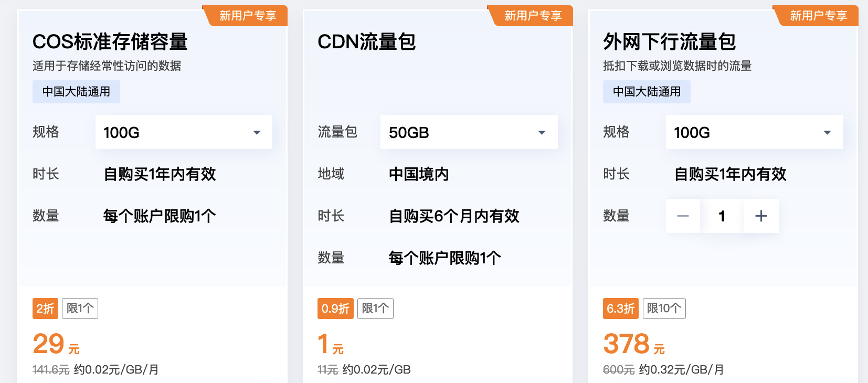Open the 规格 dropdown on 外网下行流量包 card

click(754, 132)
